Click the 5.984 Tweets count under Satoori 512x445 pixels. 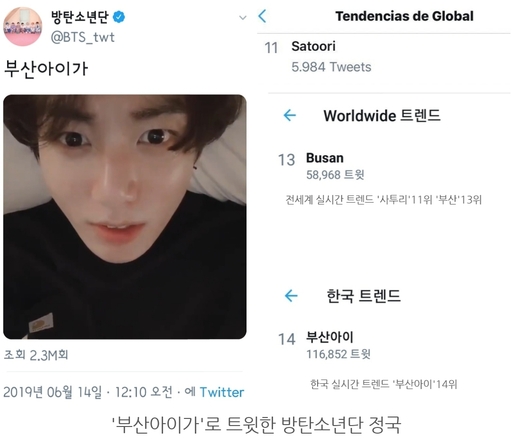pyautogui.click(x=331, y=67)
